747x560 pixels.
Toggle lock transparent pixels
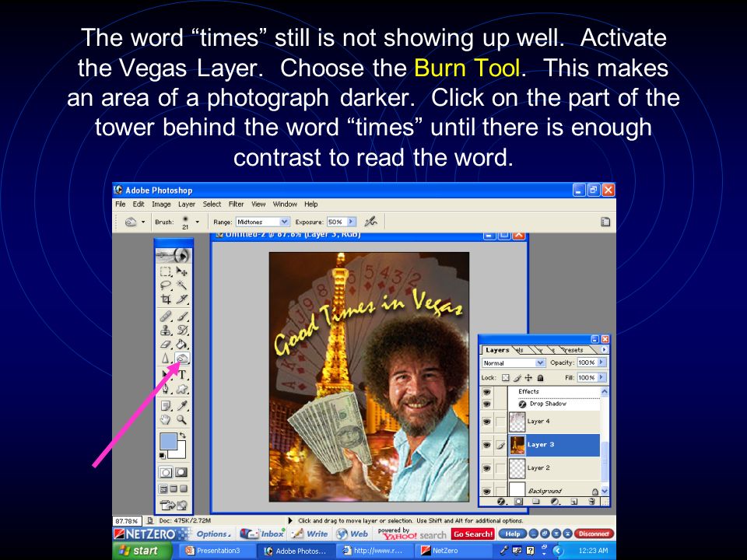(506, 378)
